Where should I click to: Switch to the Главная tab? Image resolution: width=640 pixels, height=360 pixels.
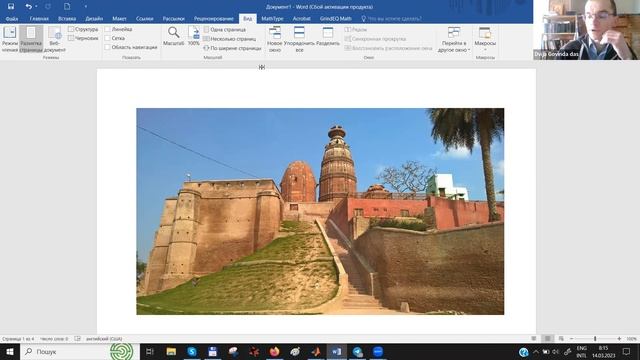pos(39,18)
